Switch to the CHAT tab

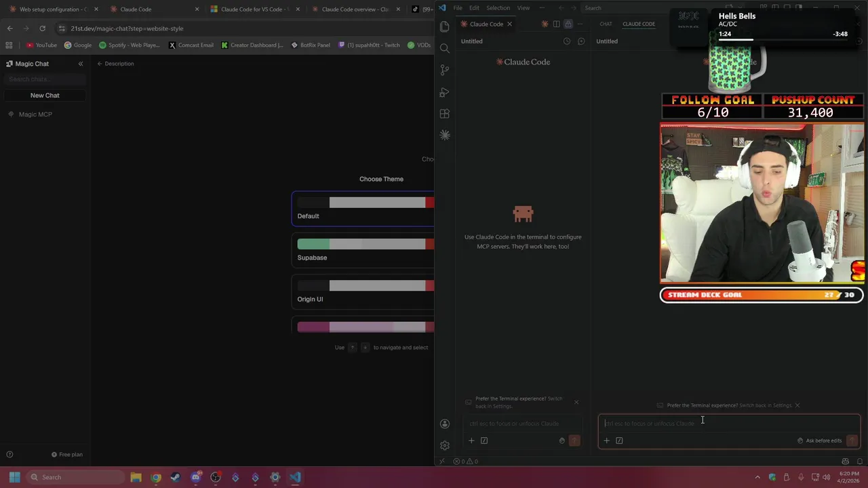tap(606, 24)
